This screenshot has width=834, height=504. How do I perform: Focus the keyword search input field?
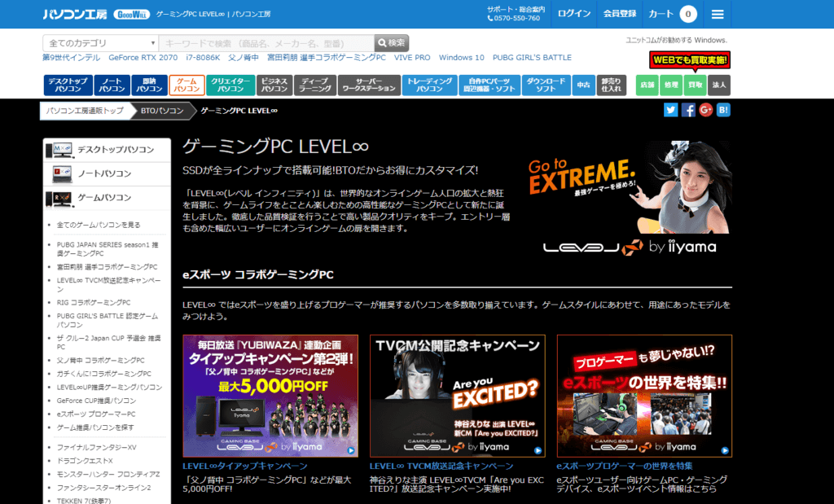click(266, 43)
